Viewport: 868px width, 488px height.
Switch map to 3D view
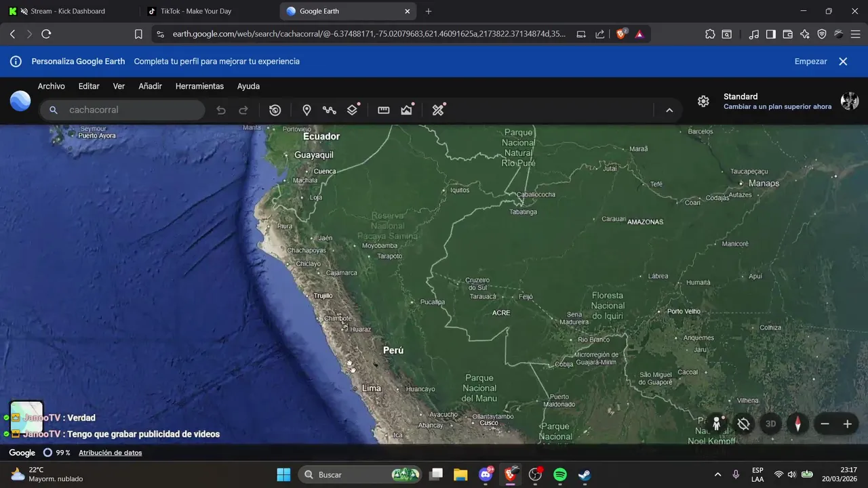point(770,424)
